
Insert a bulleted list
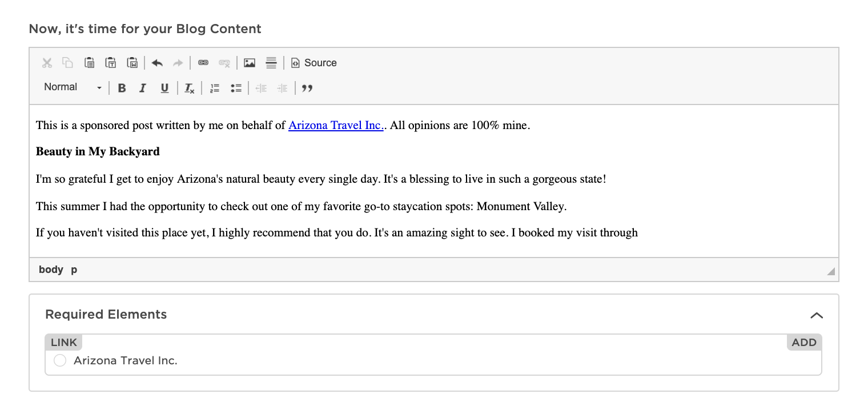(x=236, y=88)
